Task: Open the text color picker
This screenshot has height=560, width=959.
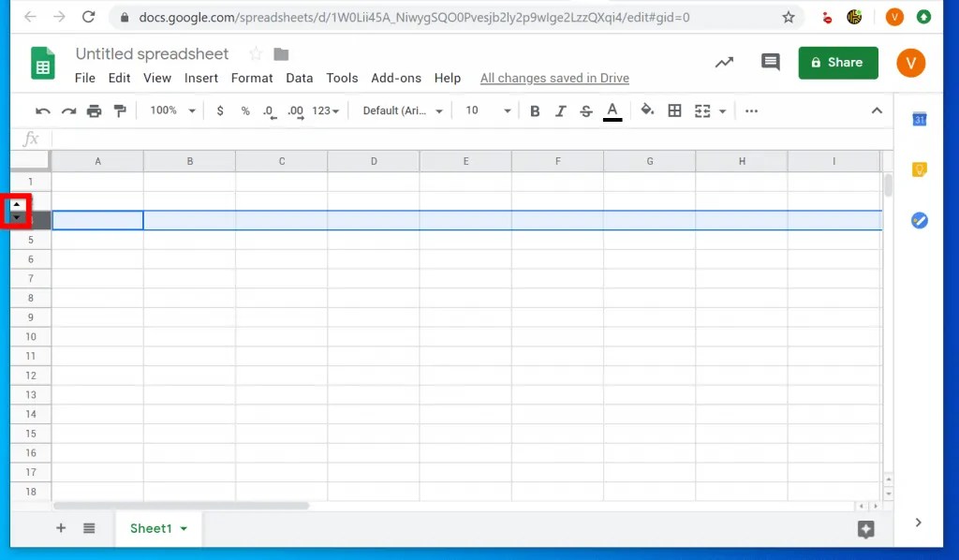Action: pyautogui.click(x=612, y=111)
